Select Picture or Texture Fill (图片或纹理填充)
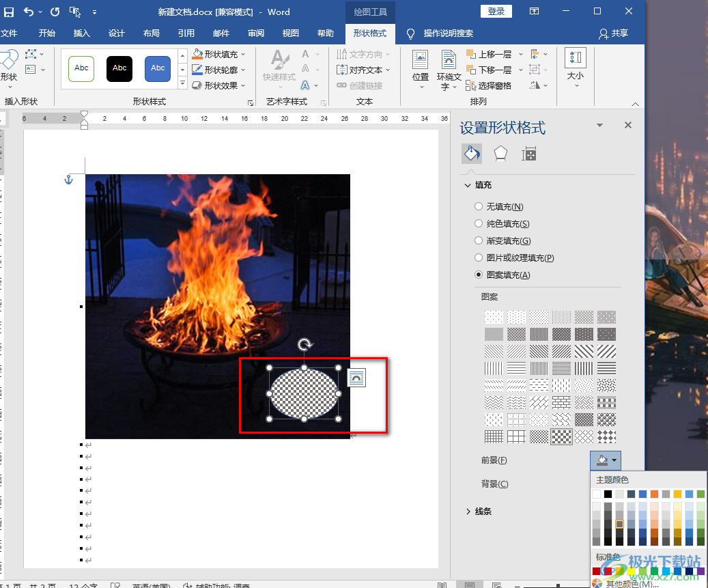The height and width of the screenshot is (588, 708). coord(479,258)
